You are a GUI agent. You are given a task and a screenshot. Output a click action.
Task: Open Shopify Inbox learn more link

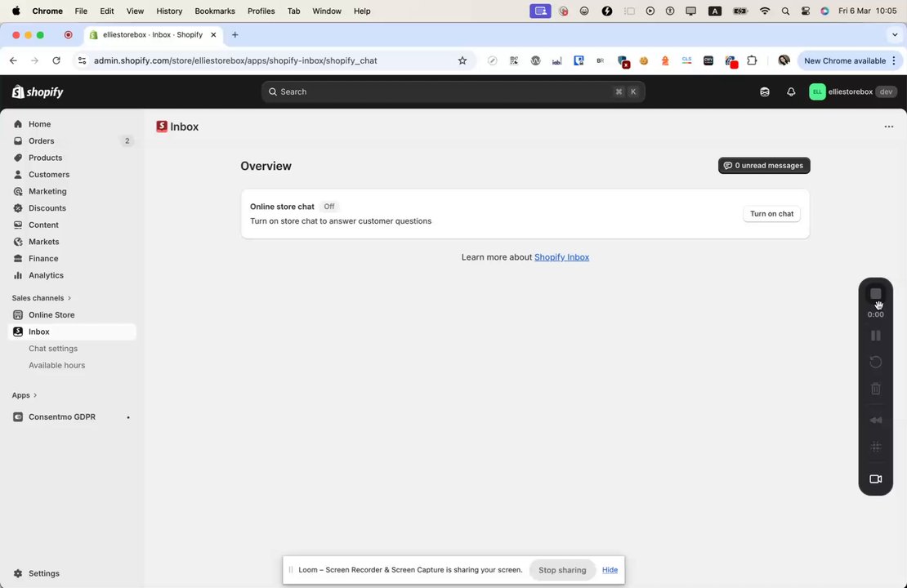[561, 256]
